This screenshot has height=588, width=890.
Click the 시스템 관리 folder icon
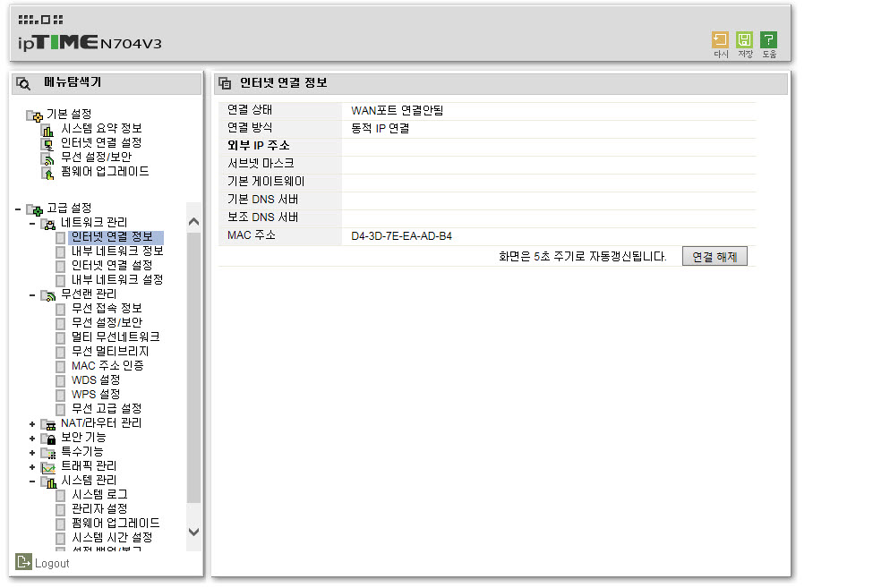[x=48, y=481]
